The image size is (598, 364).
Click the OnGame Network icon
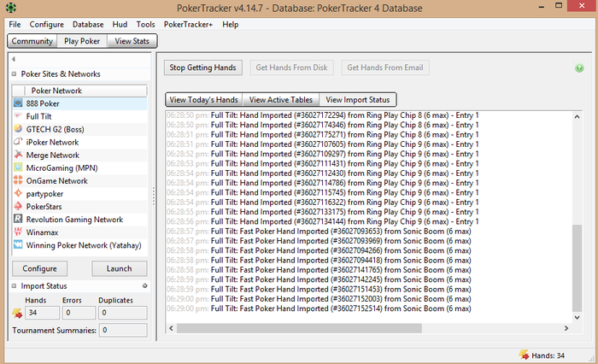coord(18,180)
